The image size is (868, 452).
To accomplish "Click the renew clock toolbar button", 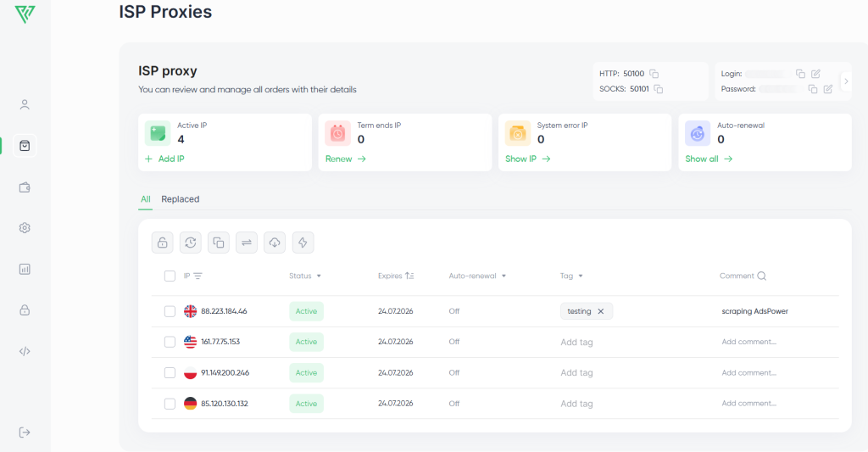I will tap(191, 243).
